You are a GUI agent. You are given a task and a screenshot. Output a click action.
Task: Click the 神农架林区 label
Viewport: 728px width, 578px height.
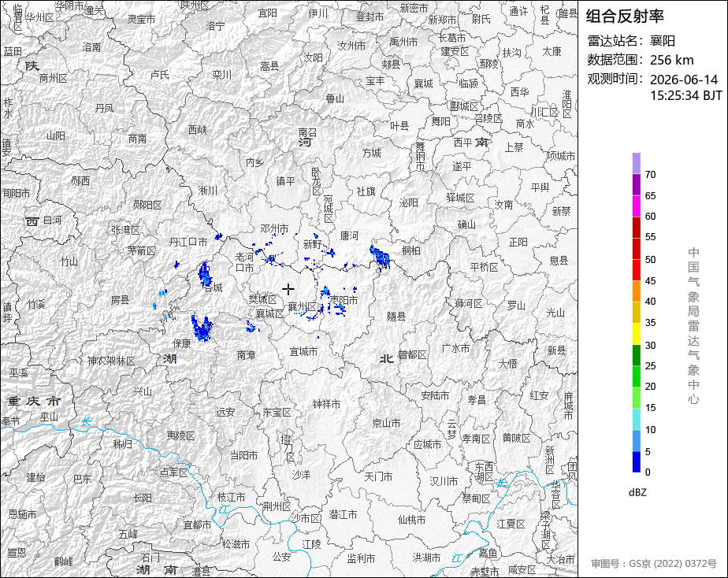pos(111,361)
